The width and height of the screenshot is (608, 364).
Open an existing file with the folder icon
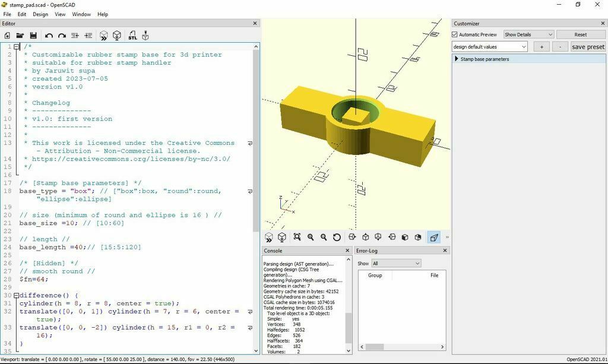click(x=20, y=36)
